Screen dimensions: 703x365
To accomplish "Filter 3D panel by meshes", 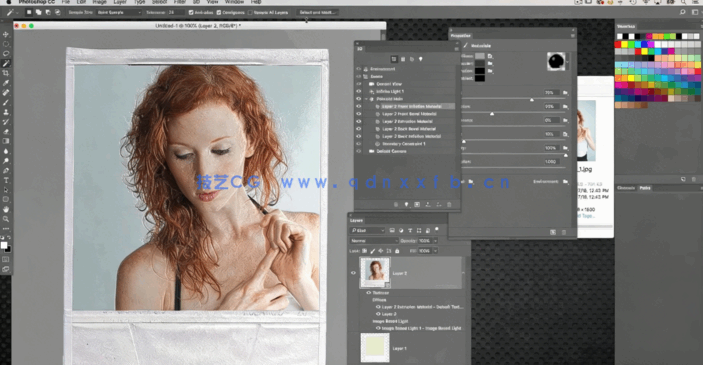I will pos(403,59).
